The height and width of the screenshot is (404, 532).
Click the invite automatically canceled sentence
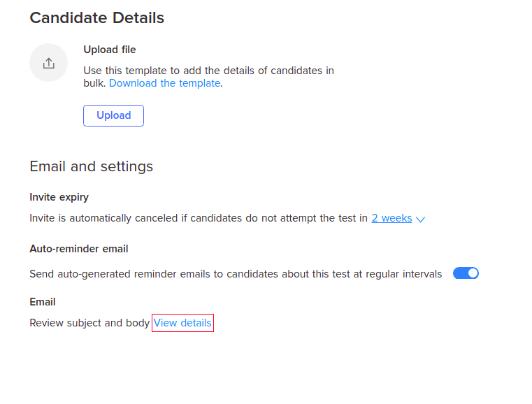pos(199,218)
